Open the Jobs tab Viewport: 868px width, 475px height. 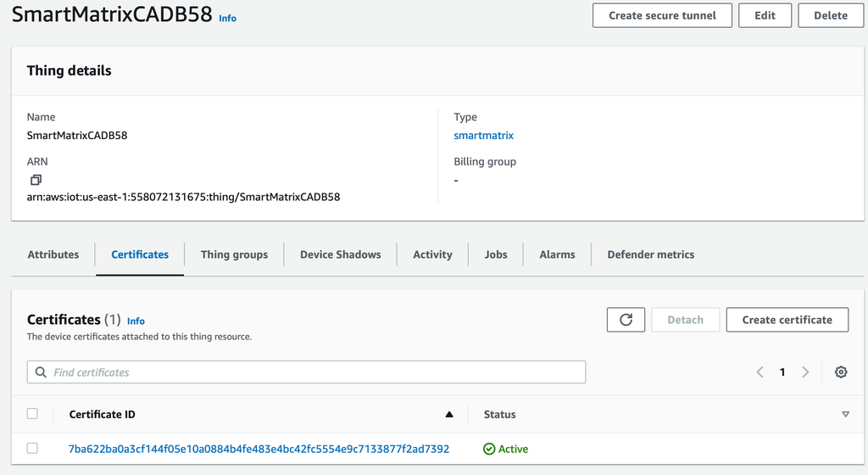(495, 254)
